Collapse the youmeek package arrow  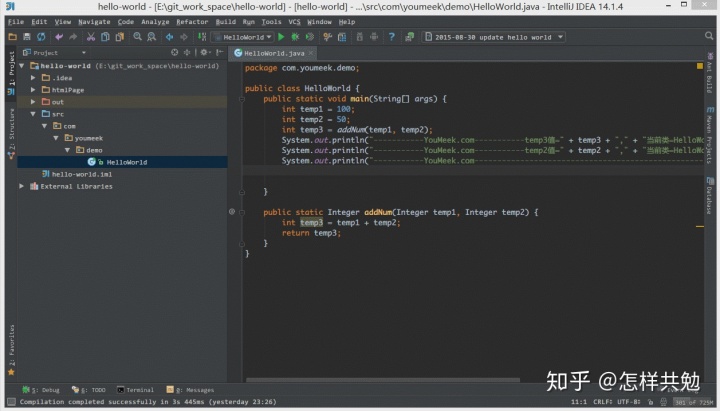[56, 138]
